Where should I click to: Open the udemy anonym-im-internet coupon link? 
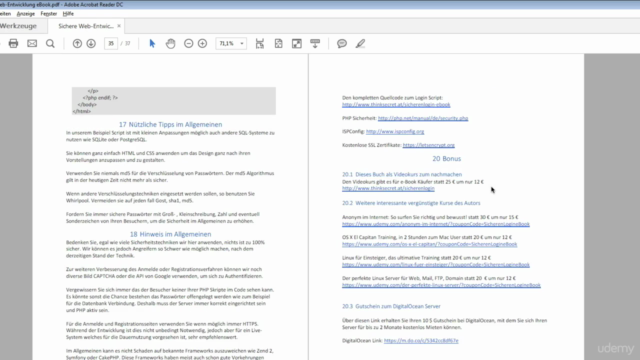pos(436,224)
